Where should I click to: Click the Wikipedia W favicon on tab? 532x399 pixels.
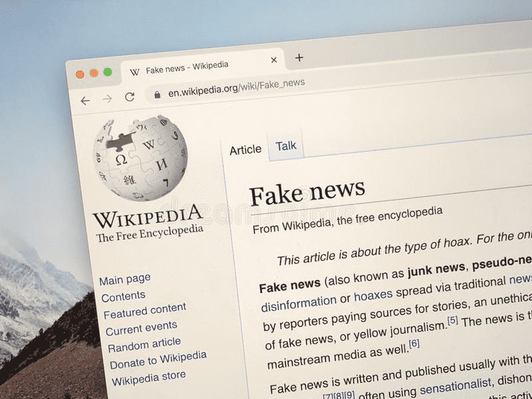pos(135,72)
